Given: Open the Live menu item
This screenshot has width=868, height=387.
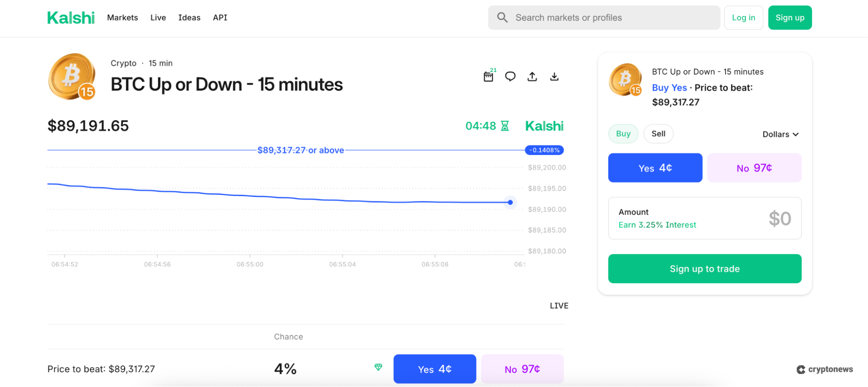Looking at the screenshot, I should pos(158,17).
